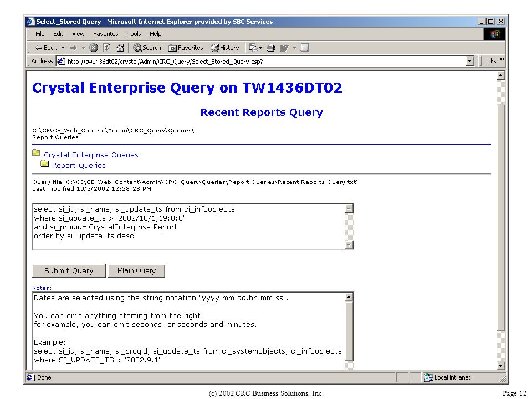Viewport: 532px width, 399px height.
Task: Open the History pane toolbar button
Action: click(x=224, y=48)
